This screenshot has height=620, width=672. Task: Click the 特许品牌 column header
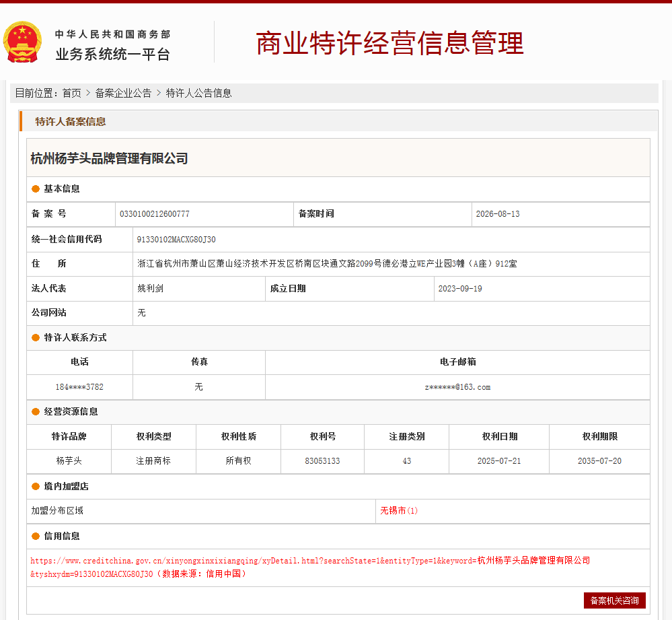click(x=69, y=436)
